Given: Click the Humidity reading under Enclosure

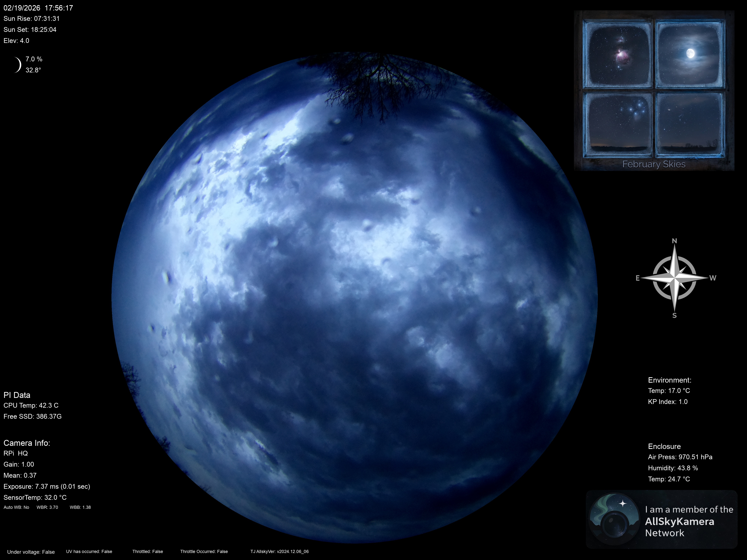Looking at the screenshot, I should [x=673, y=468].
